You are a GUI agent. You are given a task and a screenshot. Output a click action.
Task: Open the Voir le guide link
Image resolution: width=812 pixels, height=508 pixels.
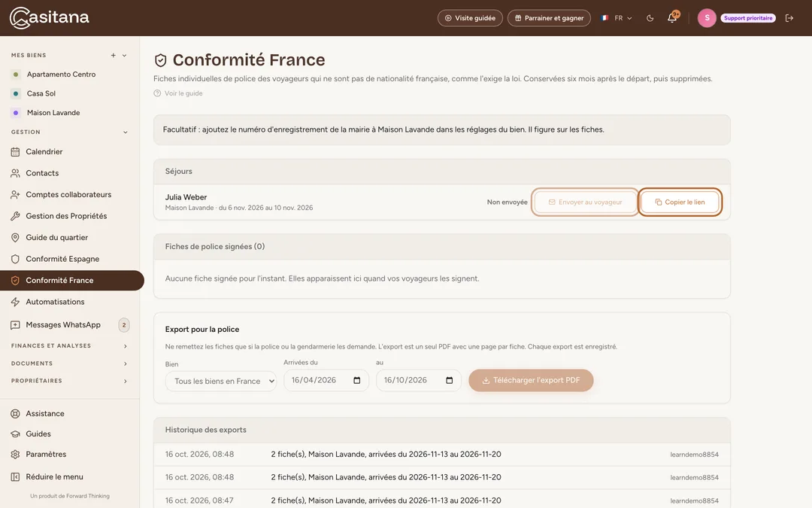(178, 93)
